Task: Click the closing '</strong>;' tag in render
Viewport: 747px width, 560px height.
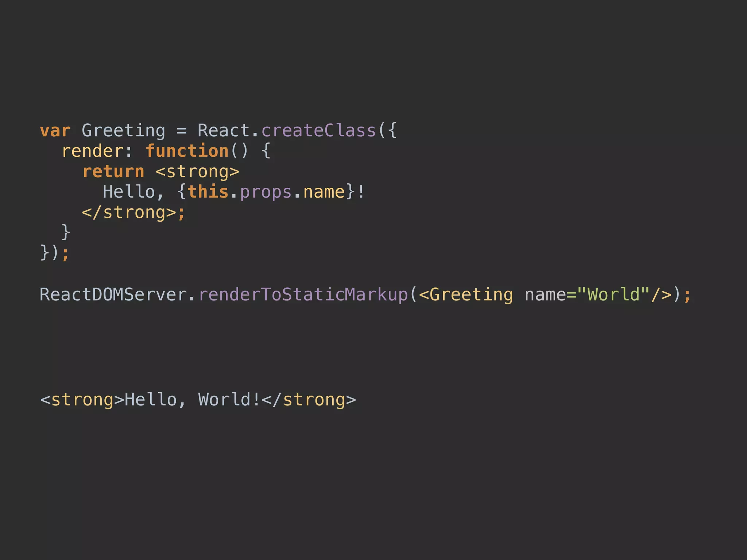Action: tap(133, 212)
